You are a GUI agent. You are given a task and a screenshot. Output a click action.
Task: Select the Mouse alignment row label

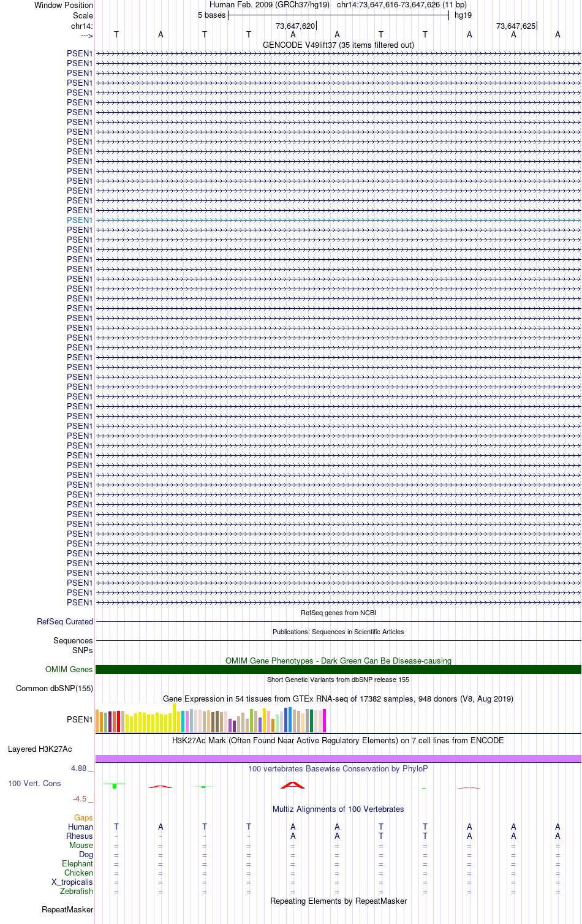[x=81, y=845]
